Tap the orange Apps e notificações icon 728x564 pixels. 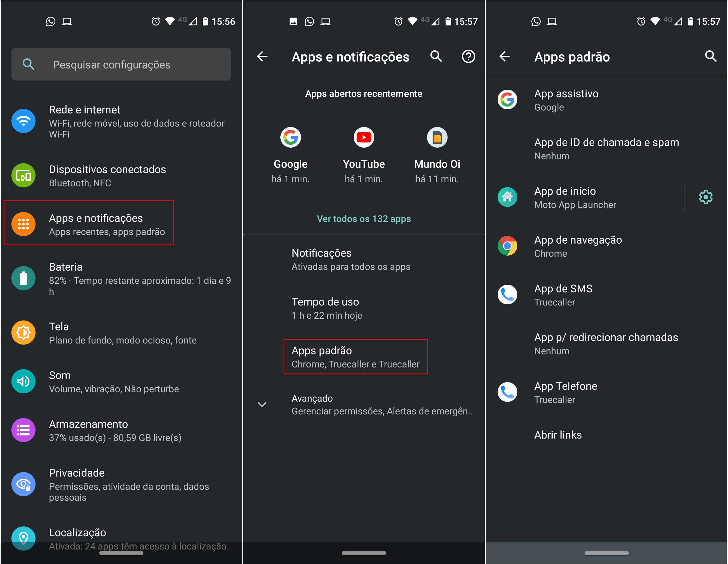(23, 224)
